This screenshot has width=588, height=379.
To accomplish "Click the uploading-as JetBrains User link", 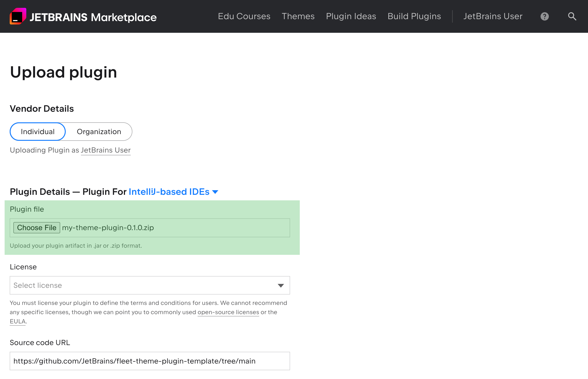I will click(x=106, y=150).
